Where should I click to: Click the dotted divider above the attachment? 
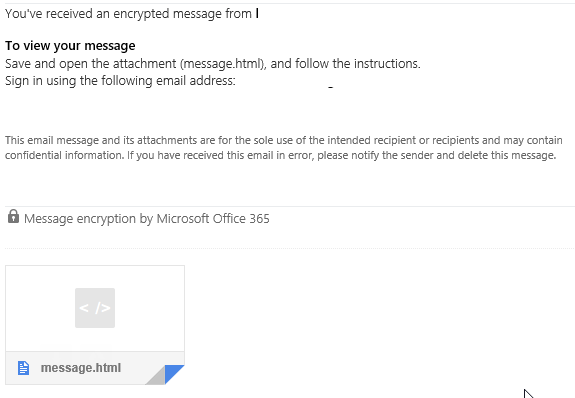(290, 248)
